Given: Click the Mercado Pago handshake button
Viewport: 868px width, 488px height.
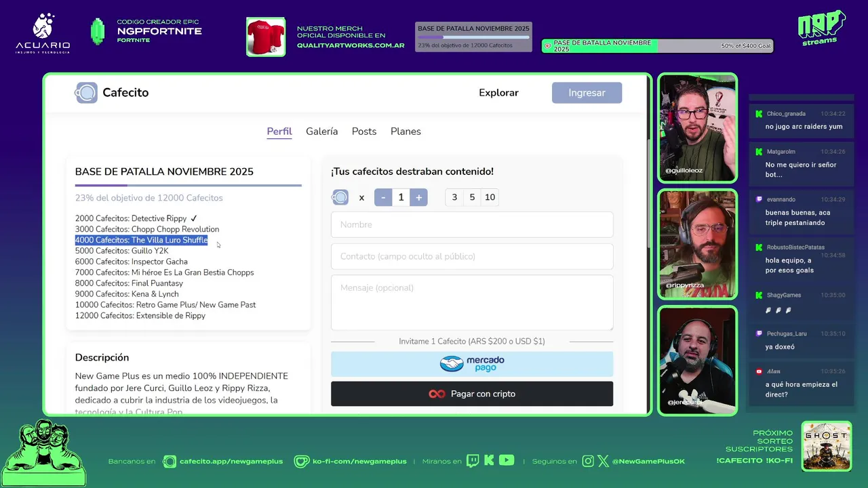Looking at the screenshot, I should (x=472, y=364).
